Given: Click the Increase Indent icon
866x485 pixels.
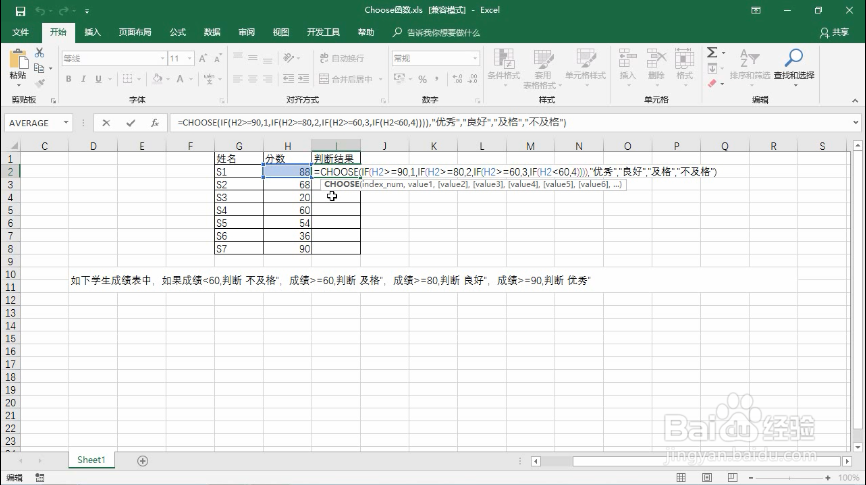Looking at the screenshot, I should point(303,79).
